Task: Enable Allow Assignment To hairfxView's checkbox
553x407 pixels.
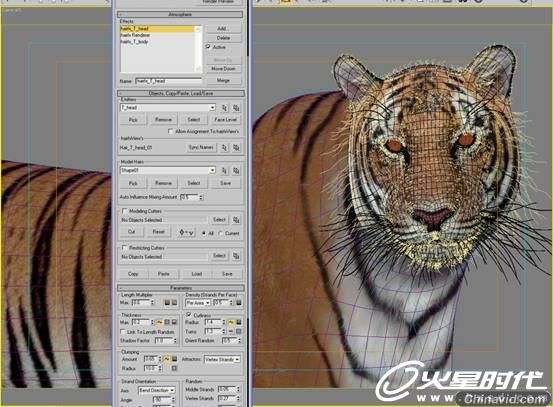Action: click(x=171, y=131)
